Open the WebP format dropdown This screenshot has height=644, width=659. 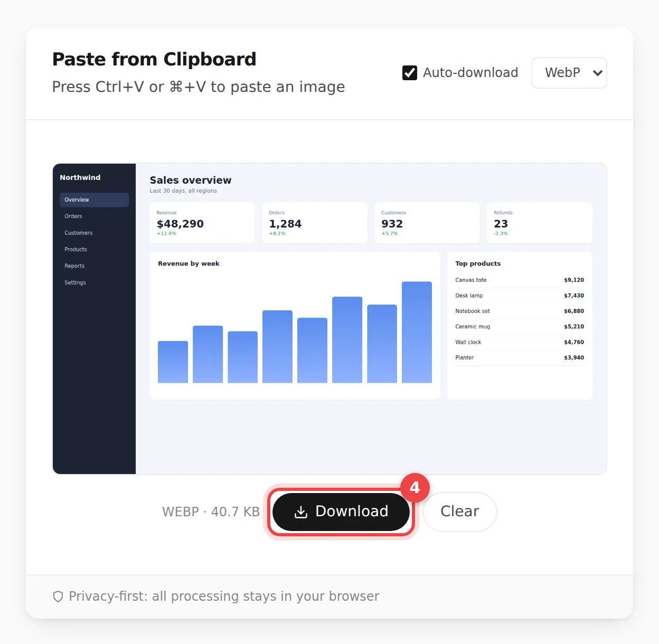click(x=569, y=73)
